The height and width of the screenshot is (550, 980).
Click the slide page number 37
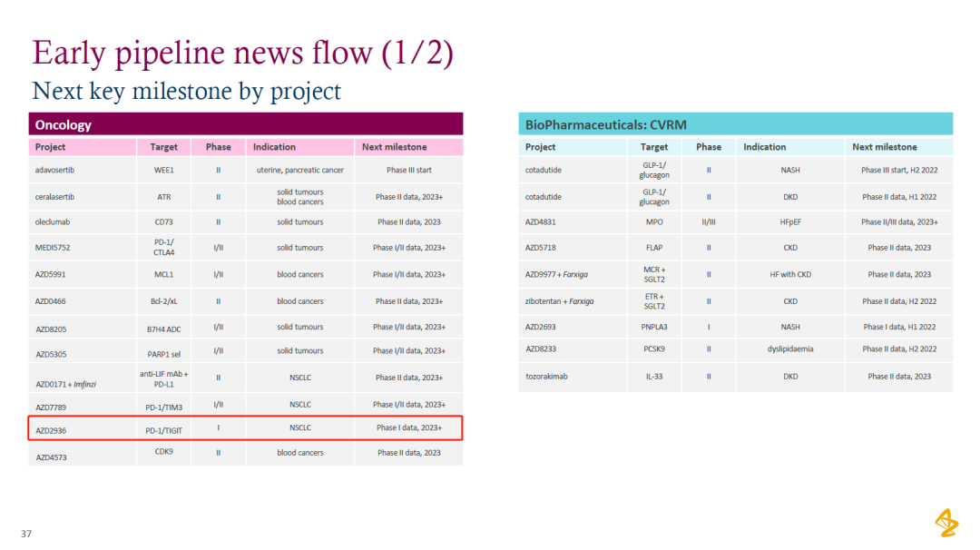click(x=26, y=534)
